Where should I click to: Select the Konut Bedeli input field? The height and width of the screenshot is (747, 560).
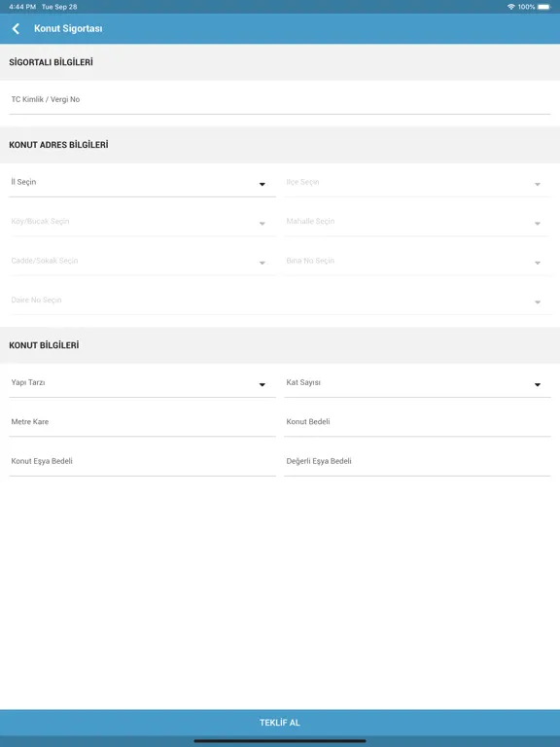pos(417,422)
